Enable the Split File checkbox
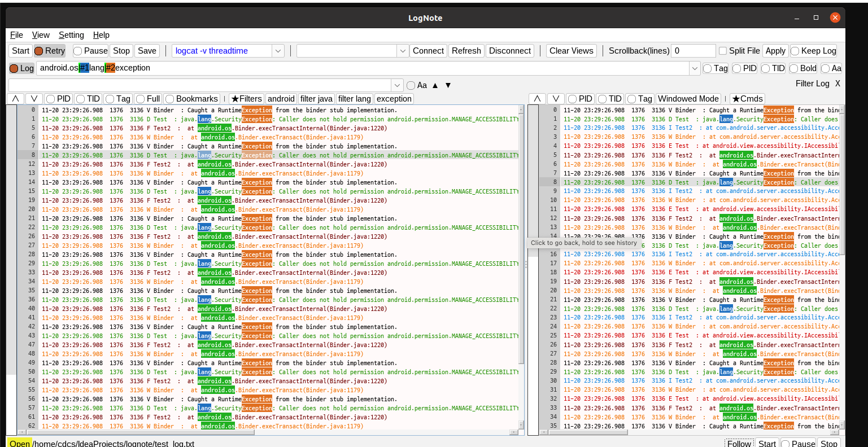The height and width of the screenshot is (447, 868). click(723, 51)
